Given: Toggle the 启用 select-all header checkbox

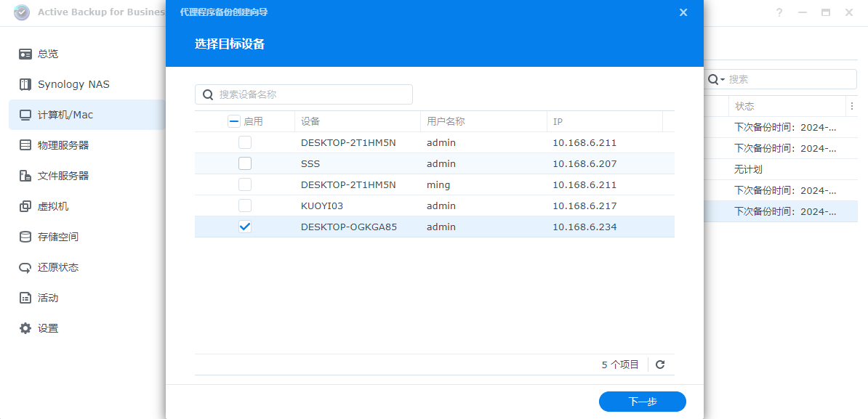Looking at the screenshot, I should pos(233,121).
